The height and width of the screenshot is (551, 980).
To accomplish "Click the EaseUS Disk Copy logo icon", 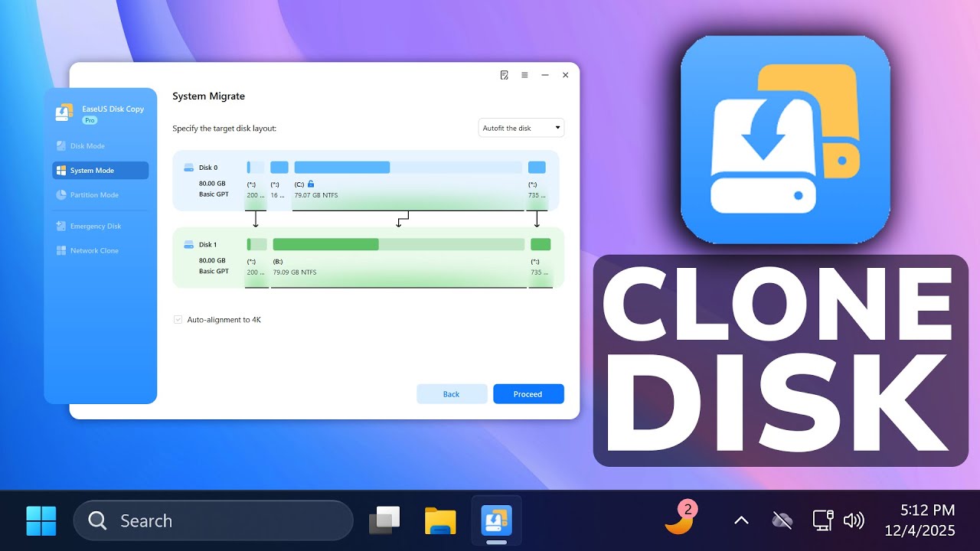I will 64,112.
